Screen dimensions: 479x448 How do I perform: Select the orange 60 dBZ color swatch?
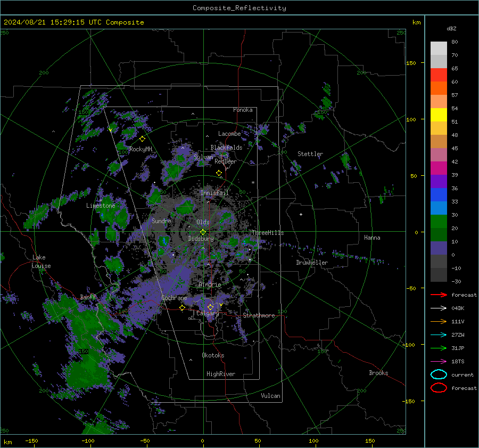tap(439, 88)
